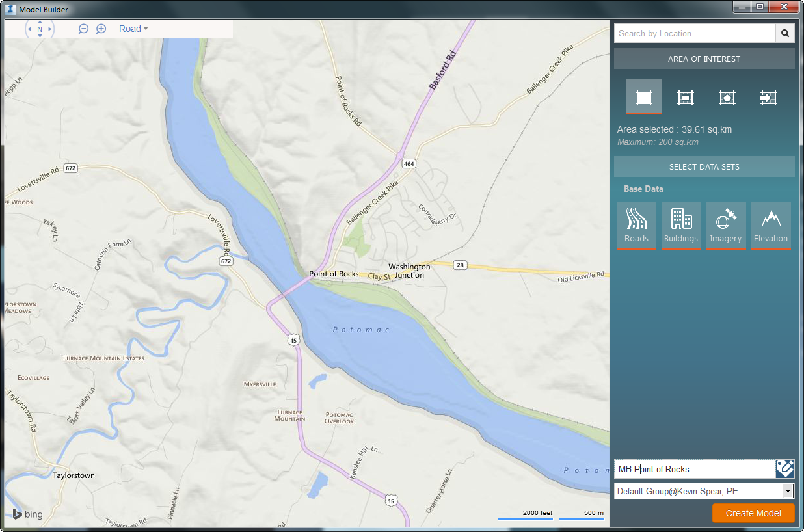804x532 pixels.
Task: Toggle the Buildings base data set
Action: click(681, 225)
